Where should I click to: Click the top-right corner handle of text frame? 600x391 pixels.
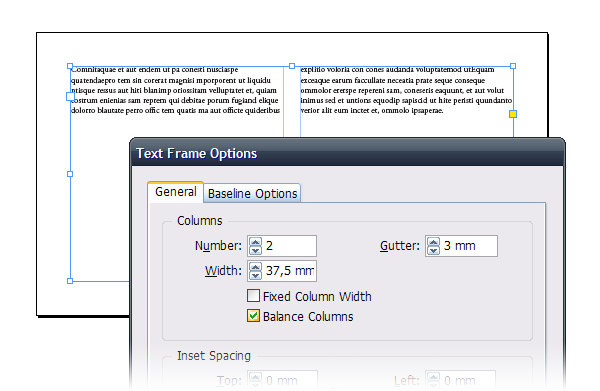click(x=513, y=66)
